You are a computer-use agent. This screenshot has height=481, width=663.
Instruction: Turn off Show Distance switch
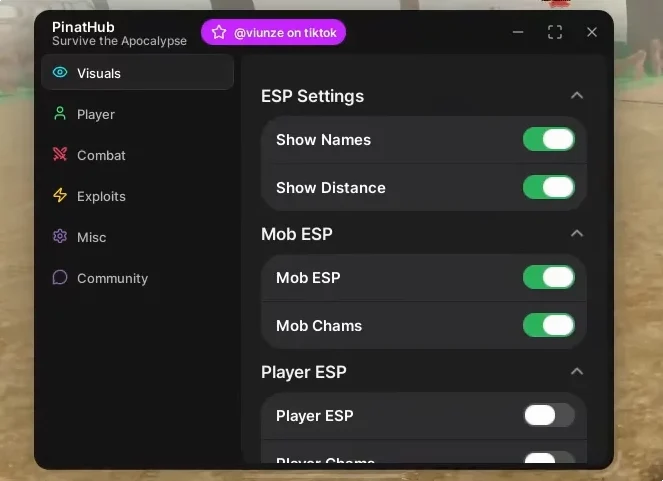tap(549, 187)
